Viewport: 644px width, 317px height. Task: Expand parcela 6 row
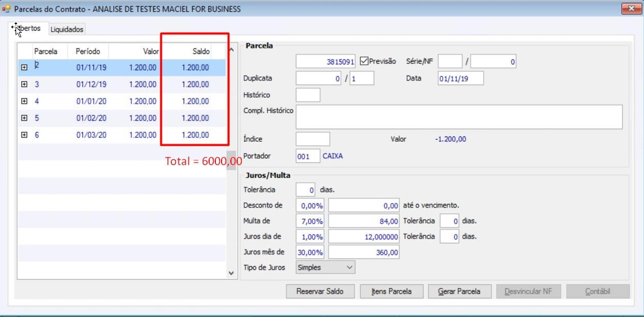(24, 135)
